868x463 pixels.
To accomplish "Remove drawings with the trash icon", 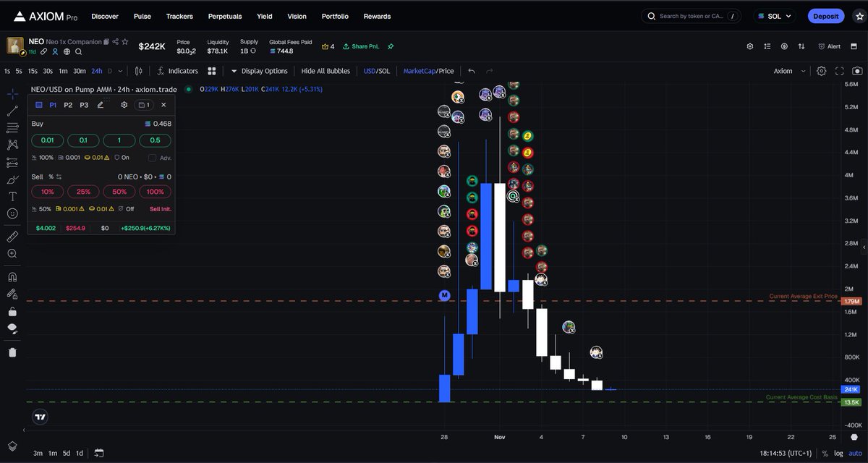I will pyautogui.click(x=12, y=352).
